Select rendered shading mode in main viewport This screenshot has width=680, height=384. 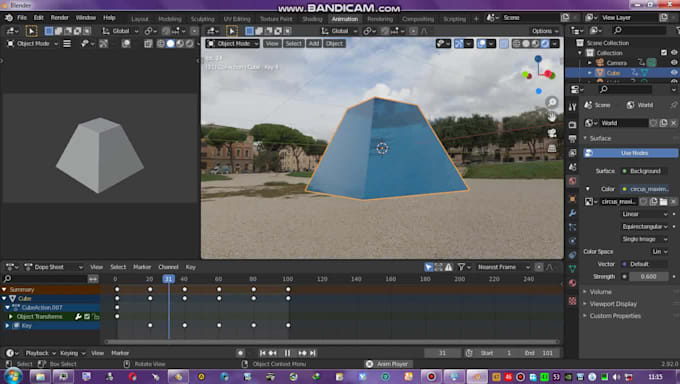(545, 43)
